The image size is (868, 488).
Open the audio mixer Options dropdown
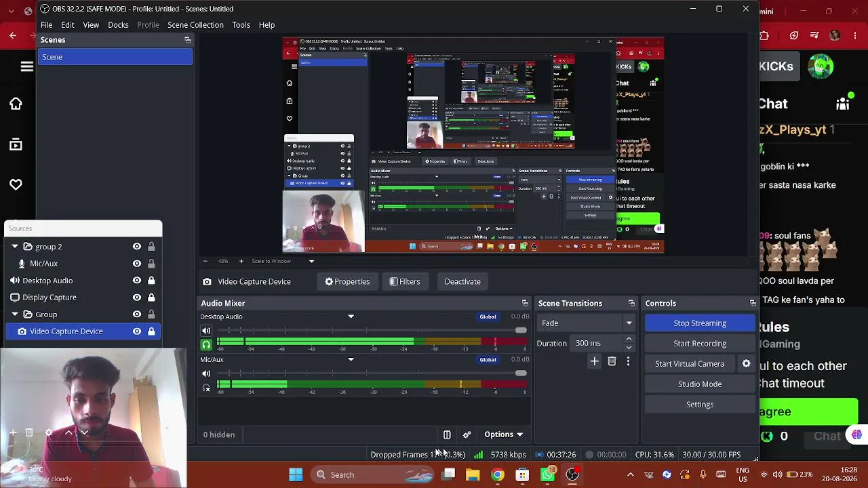click(503, 434)
